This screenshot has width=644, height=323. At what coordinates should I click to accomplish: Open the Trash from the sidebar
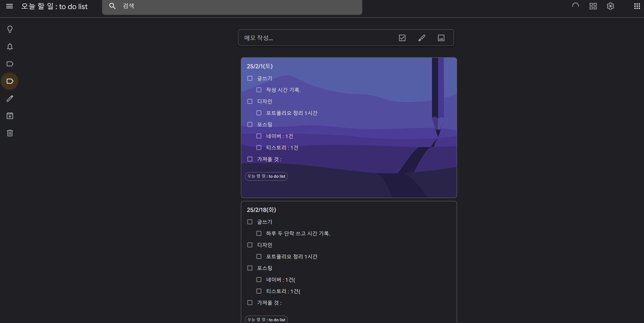click(x=10, y=133)
